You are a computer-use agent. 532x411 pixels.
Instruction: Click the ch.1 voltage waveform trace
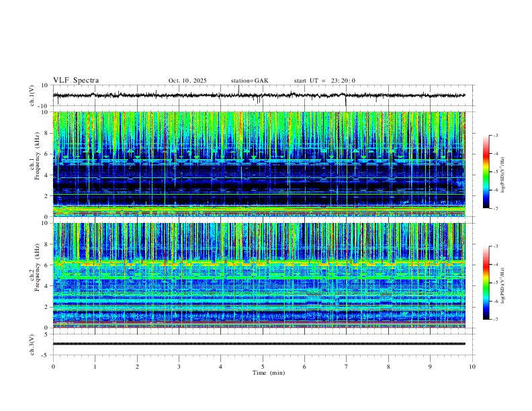point(259,95)
